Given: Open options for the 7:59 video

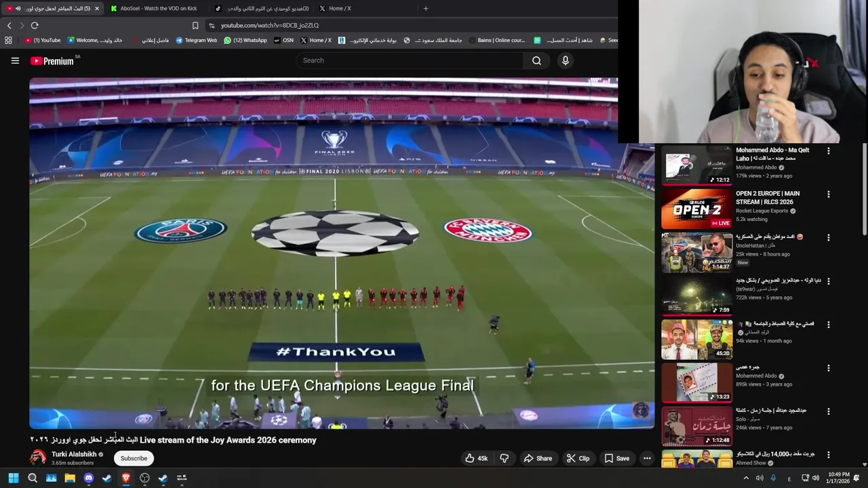Looking at the screenshot, I should (x=828, y=281).
